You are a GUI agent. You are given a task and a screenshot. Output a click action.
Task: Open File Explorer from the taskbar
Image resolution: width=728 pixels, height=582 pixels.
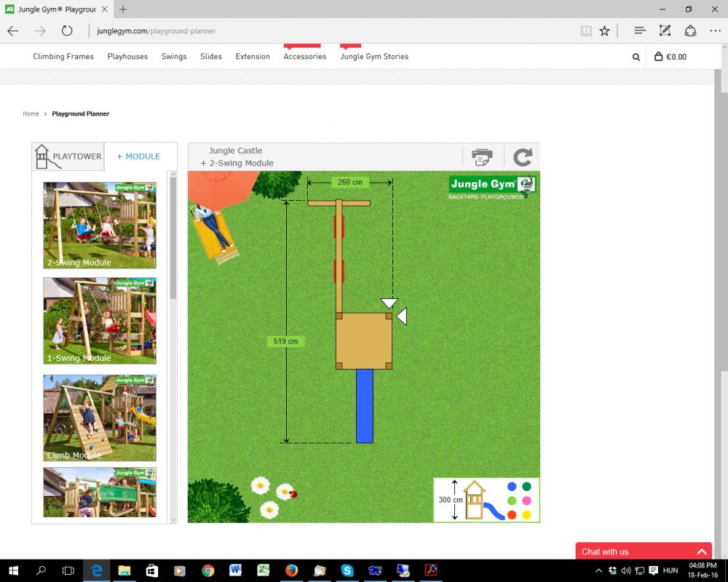click(124, 570)
